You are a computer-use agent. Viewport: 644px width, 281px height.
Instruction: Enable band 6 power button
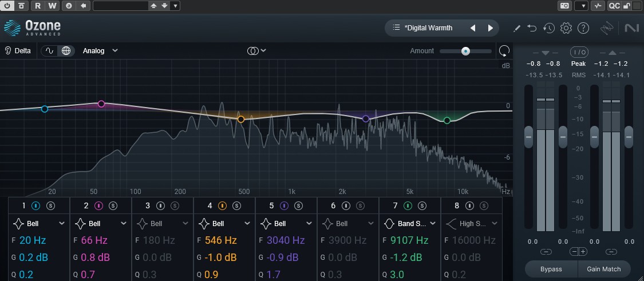tap(346, 205)
